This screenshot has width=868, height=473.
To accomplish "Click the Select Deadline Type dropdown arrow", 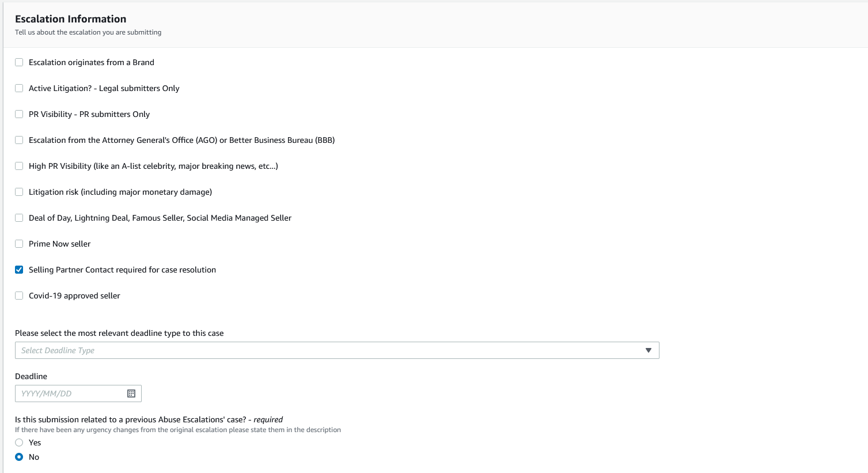I will point(649,350).
